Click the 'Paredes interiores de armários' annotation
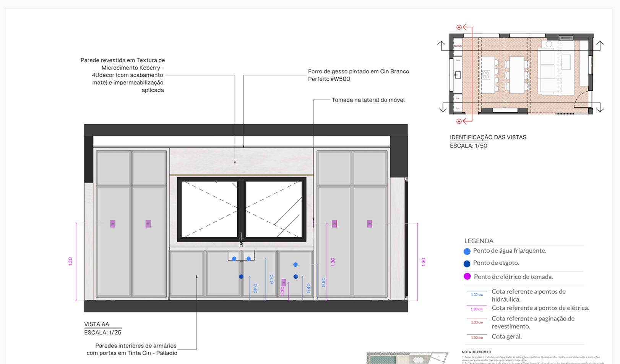The image size is (620, 364). 132,349
